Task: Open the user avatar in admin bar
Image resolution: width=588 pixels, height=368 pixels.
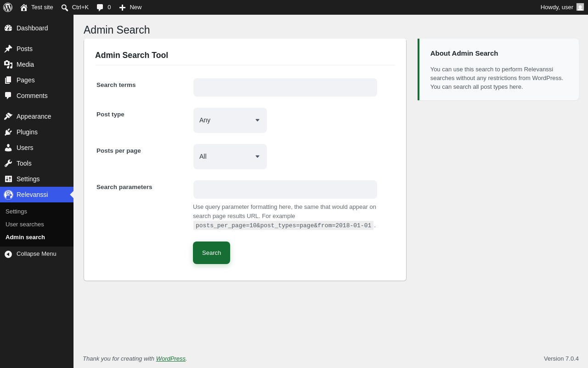Action: pos(580,7)
